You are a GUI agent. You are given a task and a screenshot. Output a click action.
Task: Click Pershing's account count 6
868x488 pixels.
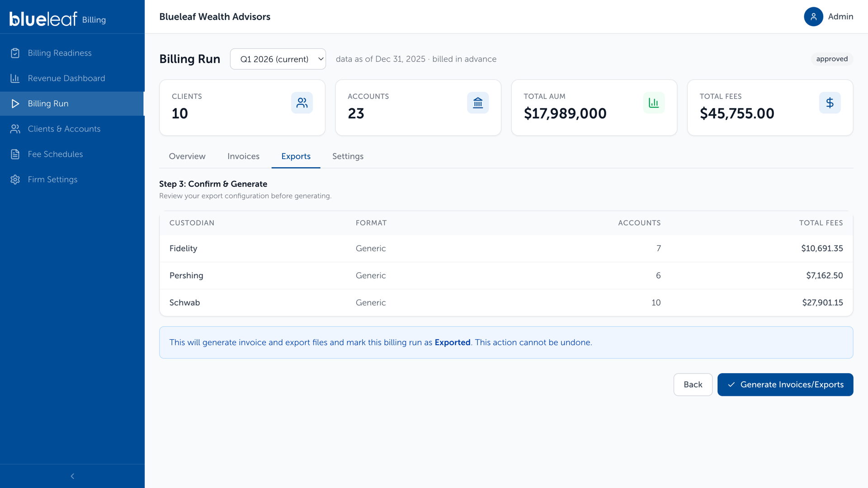click(658, 276)
